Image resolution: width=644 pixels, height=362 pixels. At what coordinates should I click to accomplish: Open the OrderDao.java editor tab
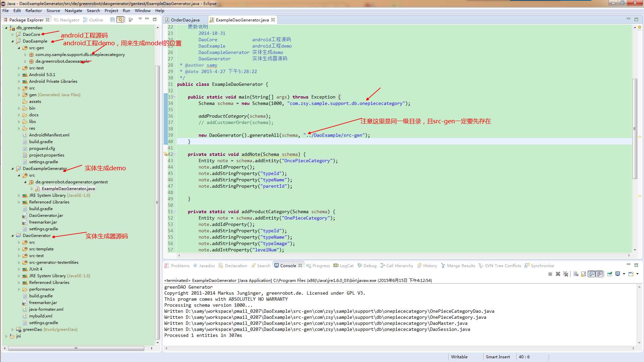coord(182,20)
